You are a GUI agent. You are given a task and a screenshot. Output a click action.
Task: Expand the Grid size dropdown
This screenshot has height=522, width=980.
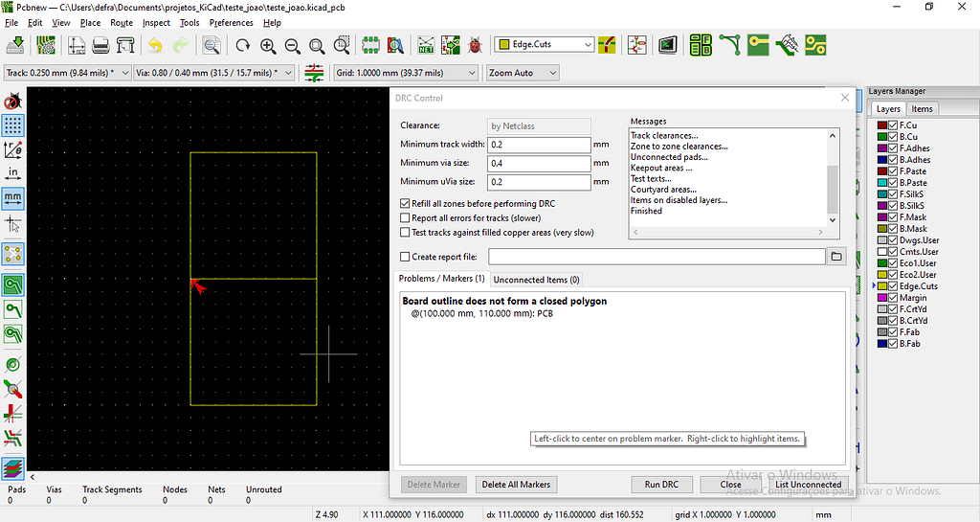coord(472,73)
